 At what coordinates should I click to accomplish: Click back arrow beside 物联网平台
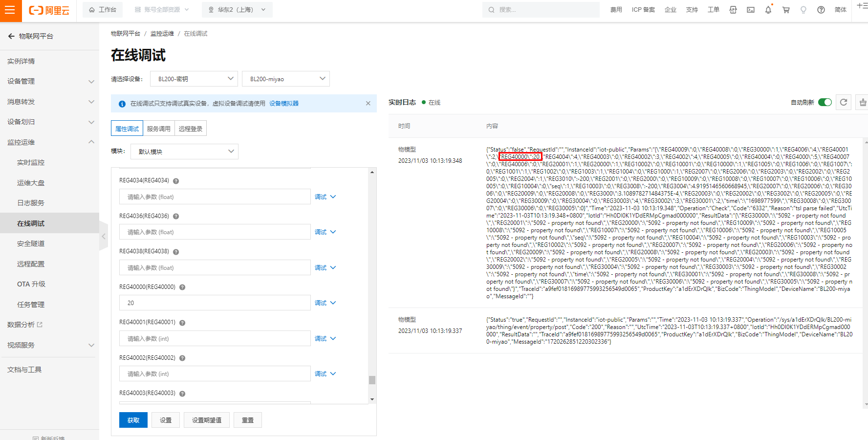pyautogui.click(x=11, y=36)
